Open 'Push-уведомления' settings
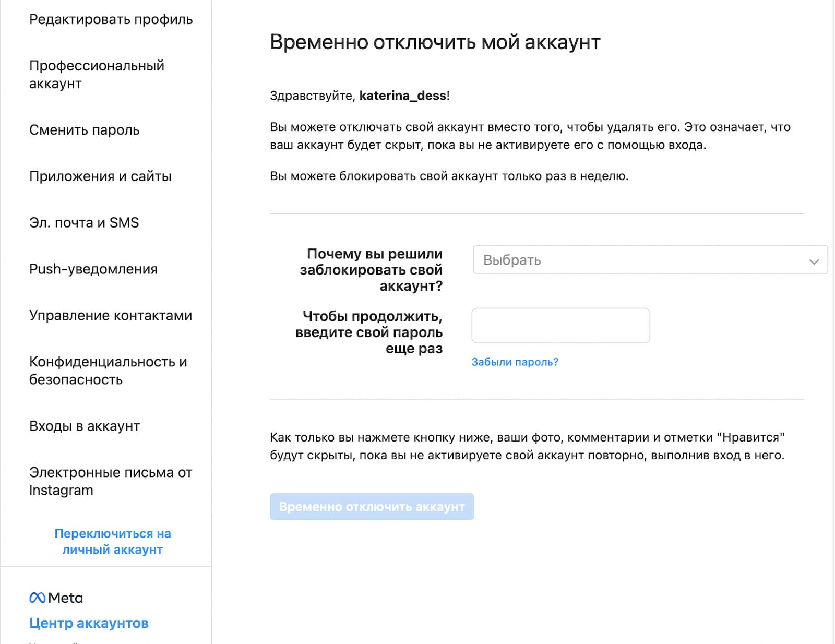This screenshot has width=835, height=644. pos(93,269)
